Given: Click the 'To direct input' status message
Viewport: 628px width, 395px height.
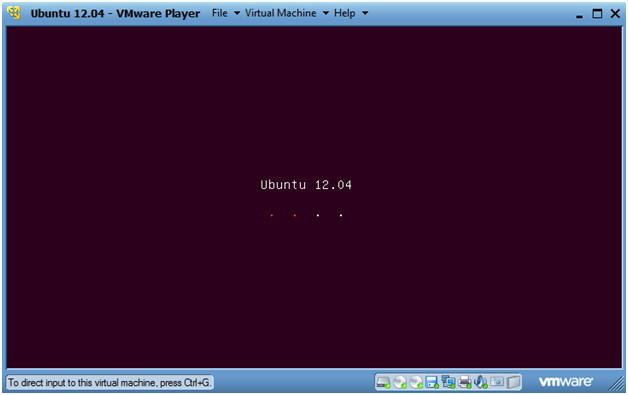Looking at the screenshot, I should (x=109, y=383).
